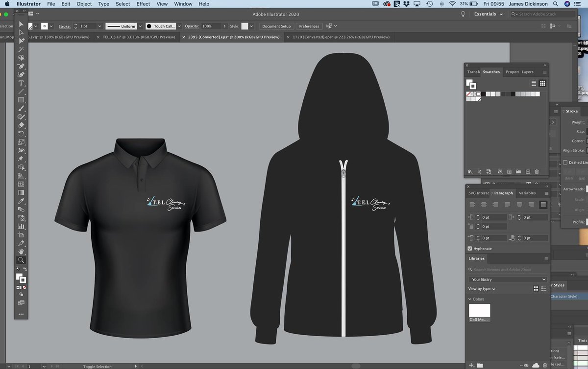This screenshot has width=588, height=369.
Task: Click the New Swatch icon
Action: point(528,171)
